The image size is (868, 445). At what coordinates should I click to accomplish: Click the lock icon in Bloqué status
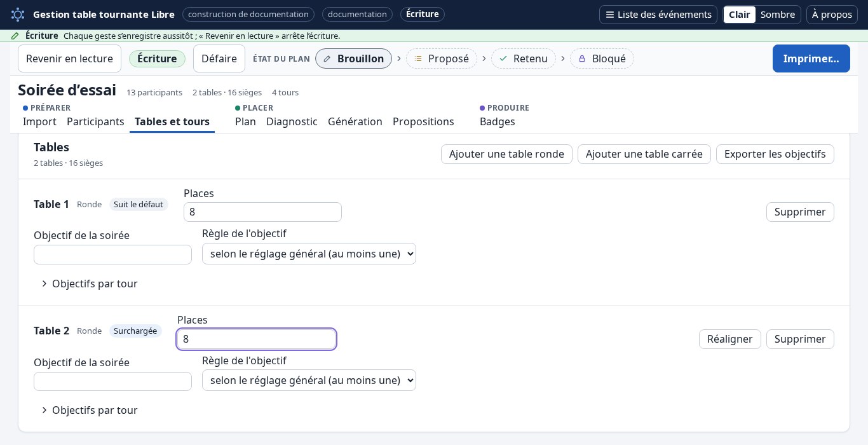582,58
